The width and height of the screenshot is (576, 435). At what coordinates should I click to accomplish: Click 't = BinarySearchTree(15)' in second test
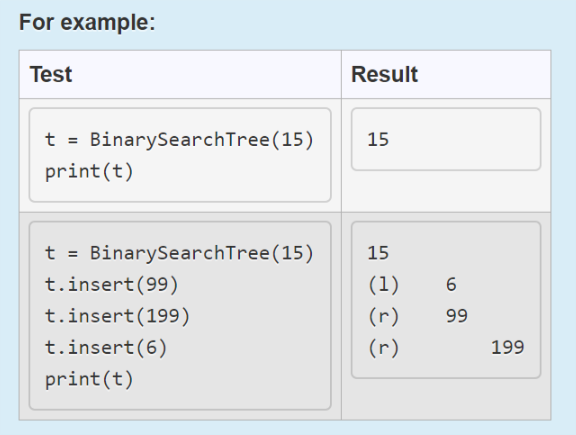click(179, 253)
